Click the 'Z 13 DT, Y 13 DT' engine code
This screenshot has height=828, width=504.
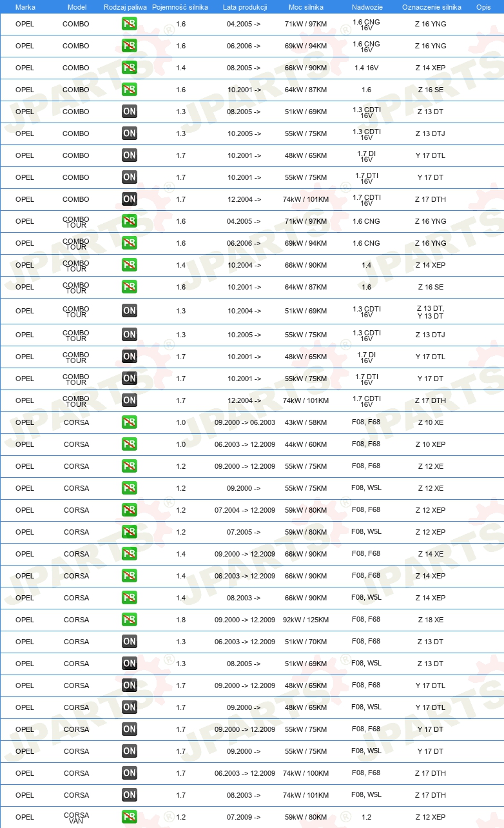[431, 312]
